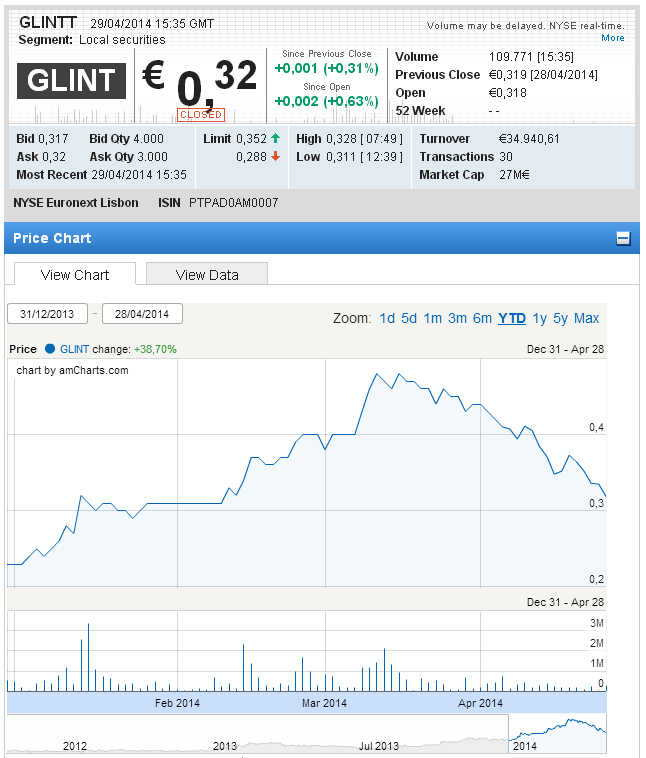Image resolution: width=646 pixels, height=758 pixels.
Task: Click the Since Open change +0,002 (+0,63%)
Action: pos(326,101)
